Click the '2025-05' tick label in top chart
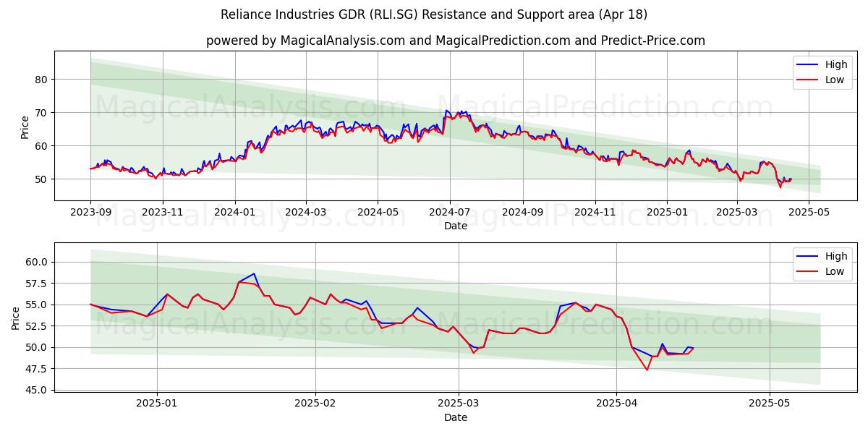This screenshot has height=434, width=868. coord(809,214)
